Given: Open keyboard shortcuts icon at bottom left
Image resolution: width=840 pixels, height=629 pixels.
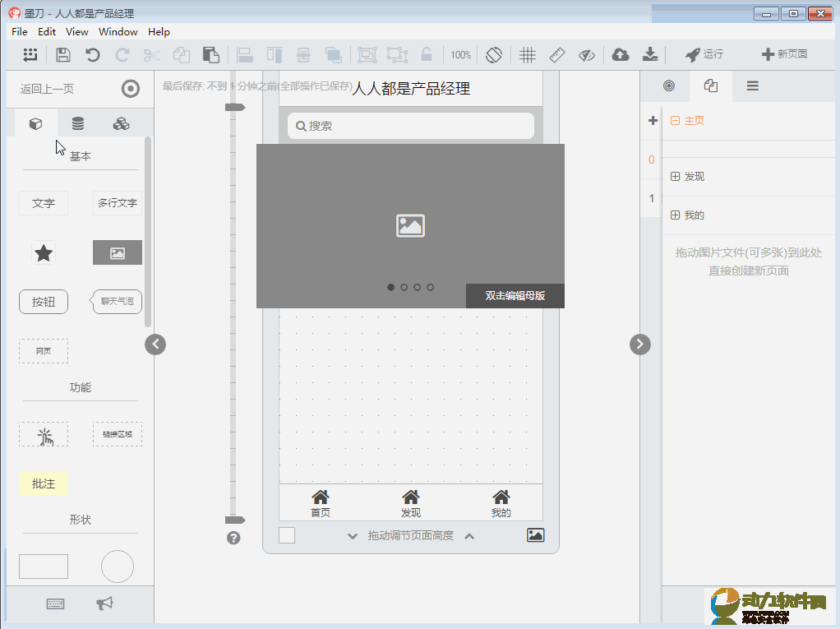Looking at the screenshot, I should point(55,604).
